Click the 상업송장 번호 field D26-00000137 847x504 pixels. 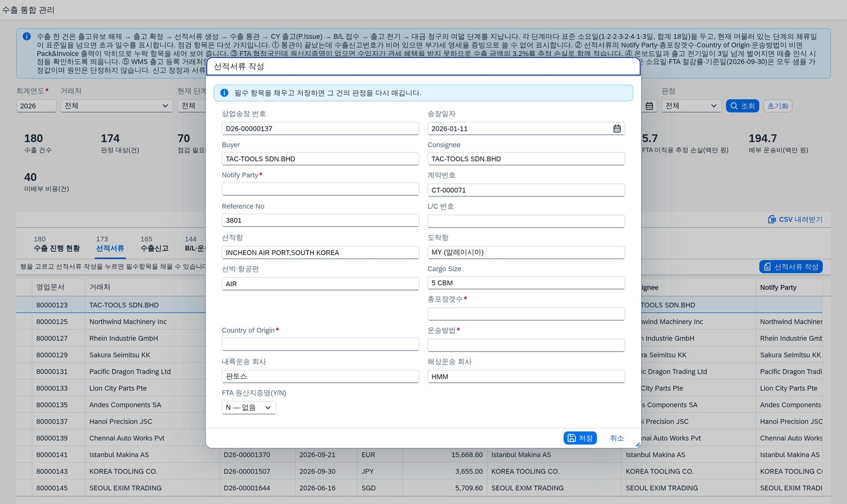(x=320, y=129)
